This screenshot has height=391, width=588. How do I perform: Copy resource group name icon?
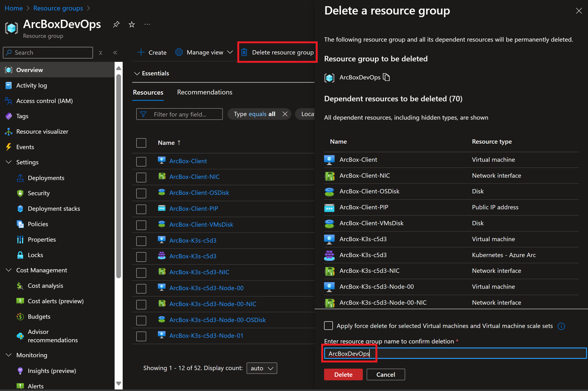click(x=386, y=77)
